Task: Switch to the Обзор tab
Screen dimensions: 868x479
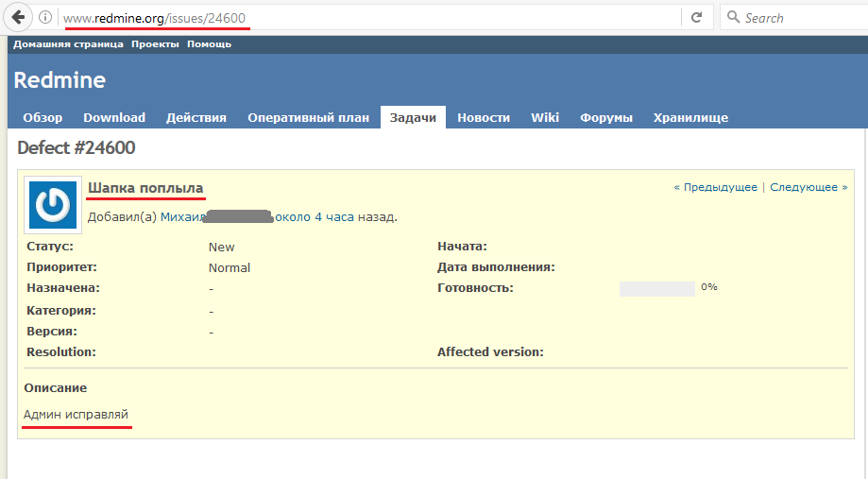Action: (x=43, y=117)
